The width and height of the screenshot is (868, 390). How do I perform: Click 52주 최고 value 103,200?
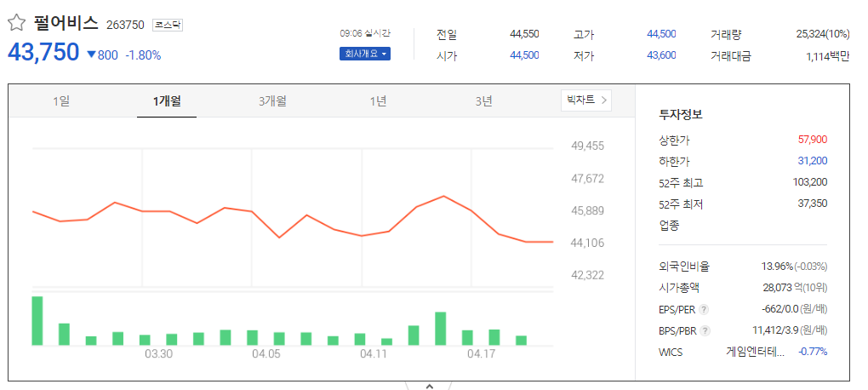810,182
